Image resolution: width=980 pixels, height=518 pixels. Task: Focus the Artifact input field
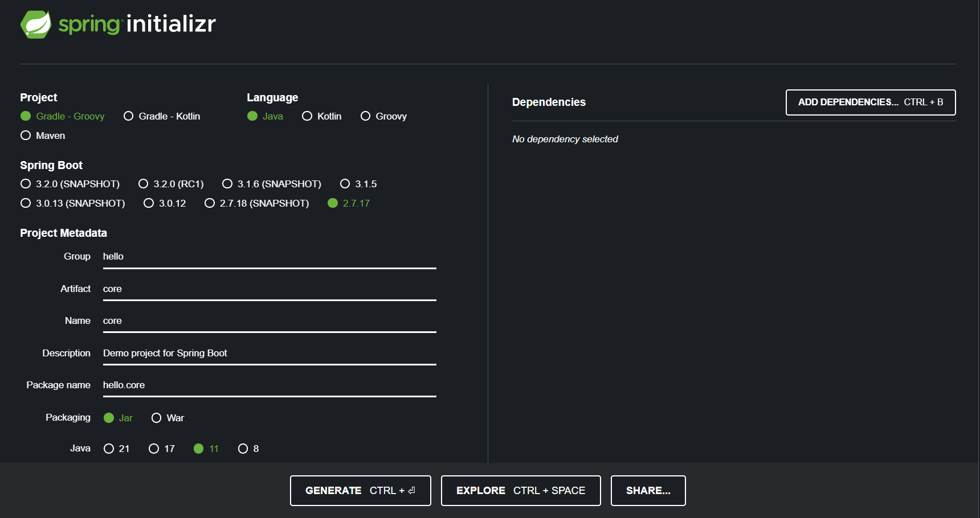269,289
